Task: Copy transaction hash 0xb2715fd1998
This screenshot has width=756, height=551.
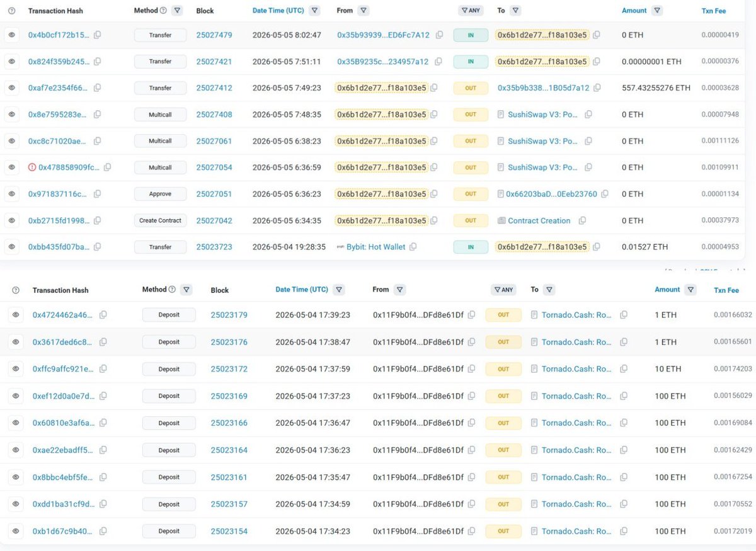Action: [97, 220]
